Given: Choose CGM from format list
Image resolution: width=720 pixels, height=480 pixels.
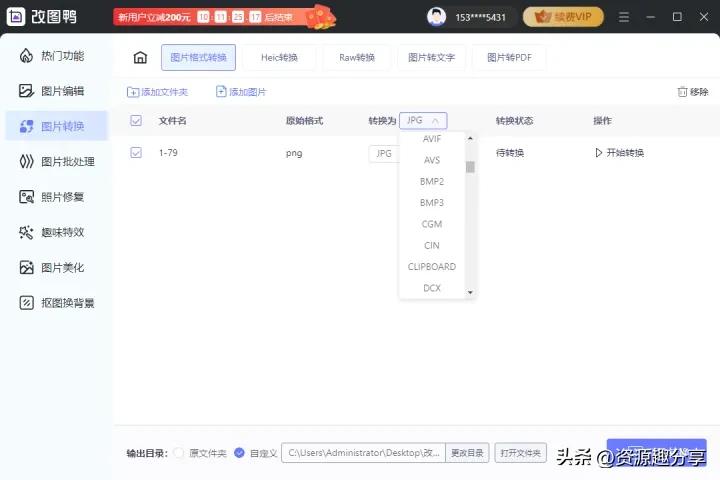Looking at the screenshot, I should click(x=432, y=224).
